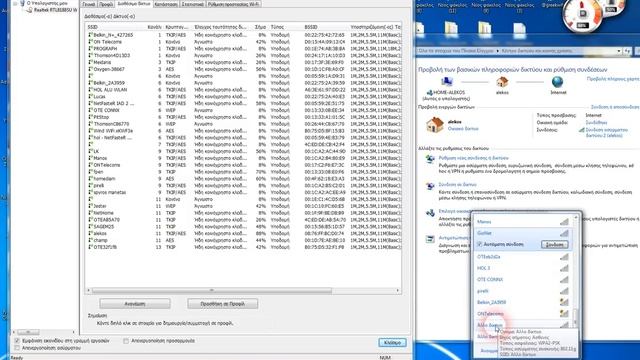Click the Internet globe icon in network map
Image resolution: width=640 pixels, height=360 pixels.
click(558, 82)
